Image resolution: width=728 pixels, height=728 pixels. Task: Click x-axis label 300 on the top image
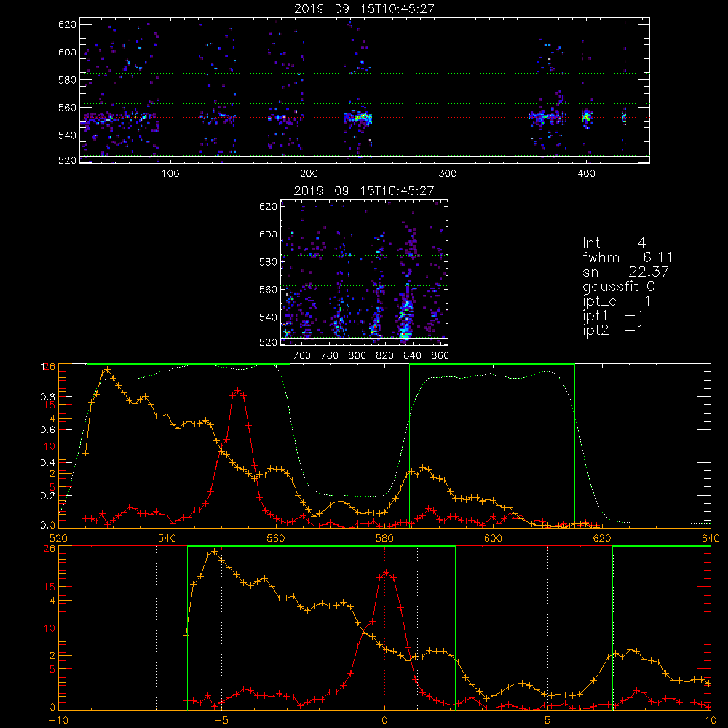(448, 174)
